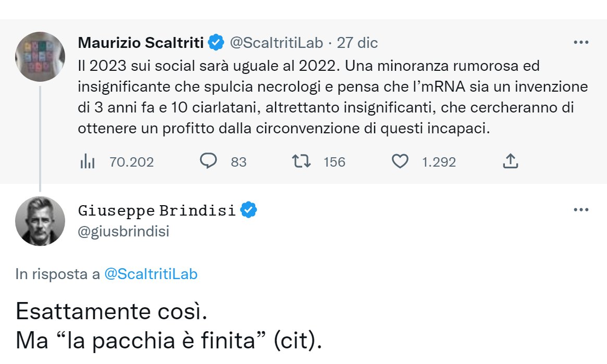This screenshot has height=364, width=607.
Task: Click the Giuseppe Brindisi display name
Action: [156, 211]
